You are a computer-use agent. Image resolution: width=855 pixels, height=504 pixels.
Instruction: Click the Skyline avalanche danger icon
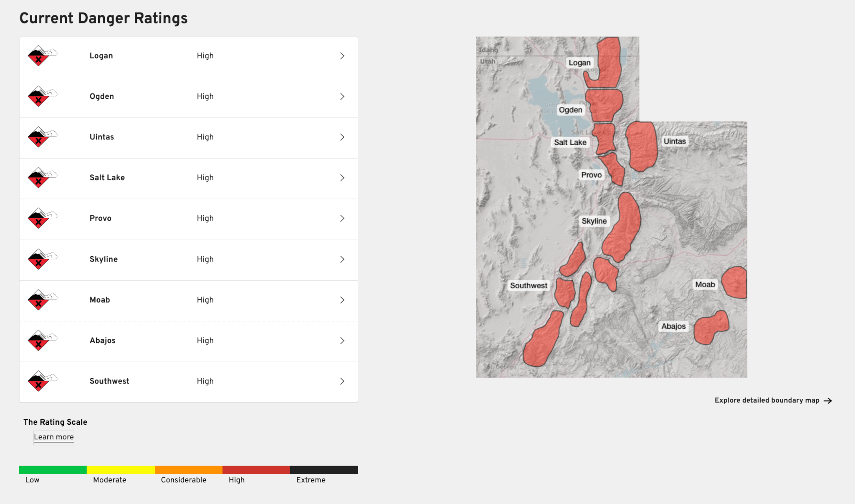point(41,259)
